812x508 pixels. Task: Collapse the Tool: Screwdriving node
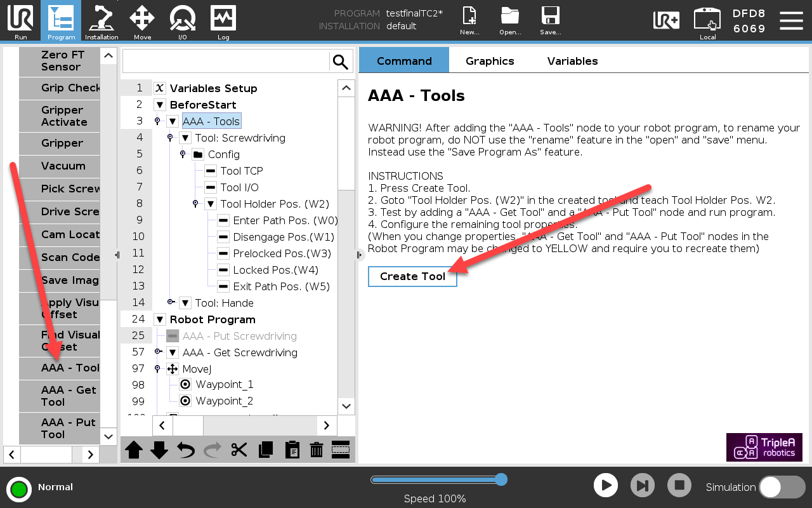[185, 138]
